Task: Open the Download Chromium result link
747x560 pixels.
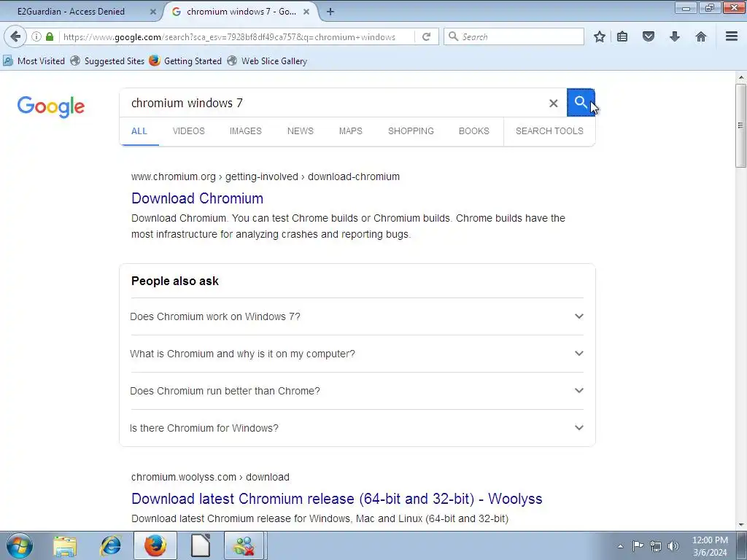Action: click(x=197, y=198)
